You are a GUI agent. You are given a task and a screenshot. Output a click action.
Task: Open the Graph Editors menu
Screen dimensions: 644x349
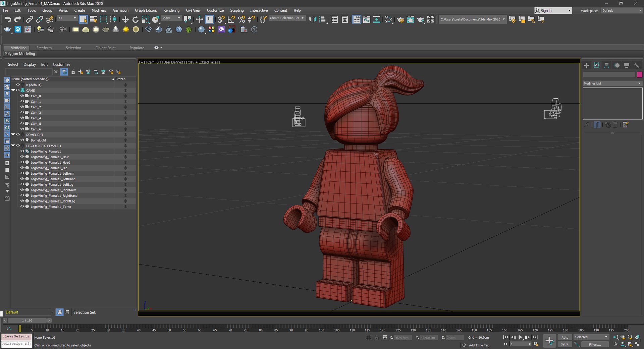(x=146, y=10)
